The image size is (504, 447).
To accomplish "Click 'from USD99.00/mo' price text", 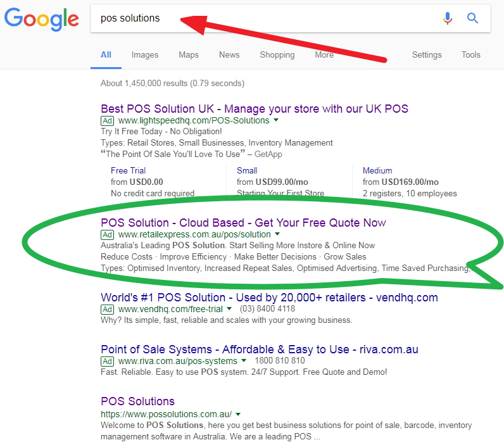I will pos(272,182).
